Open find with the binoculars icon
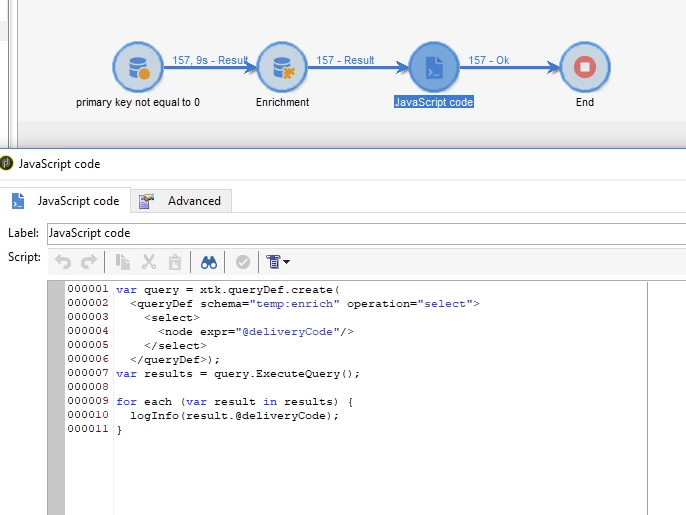This screenshot has height=515, width=686. pos(209,262)
